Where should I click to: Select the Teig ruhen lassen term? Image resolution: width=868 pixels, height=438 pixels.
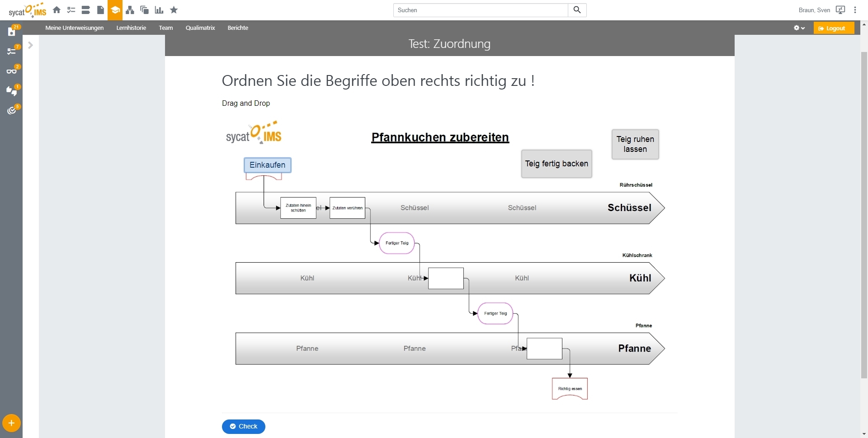coord(635,144)
